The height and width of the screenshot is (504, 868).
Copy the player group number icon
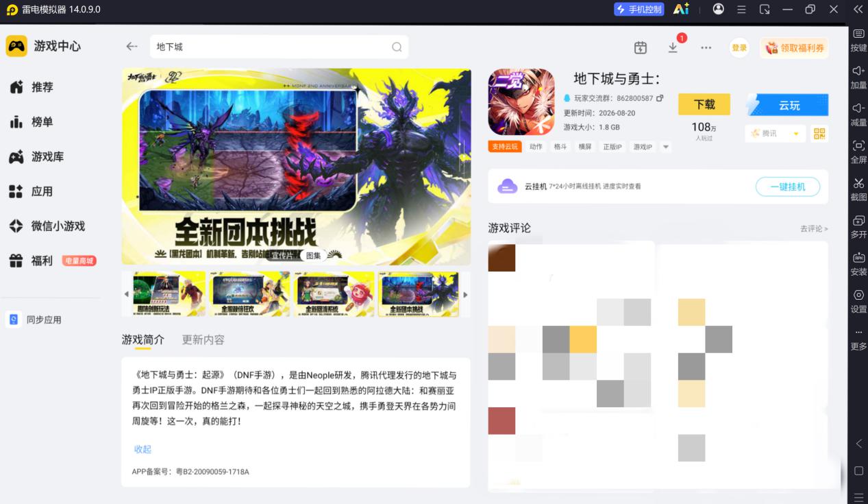coord(660,98)
